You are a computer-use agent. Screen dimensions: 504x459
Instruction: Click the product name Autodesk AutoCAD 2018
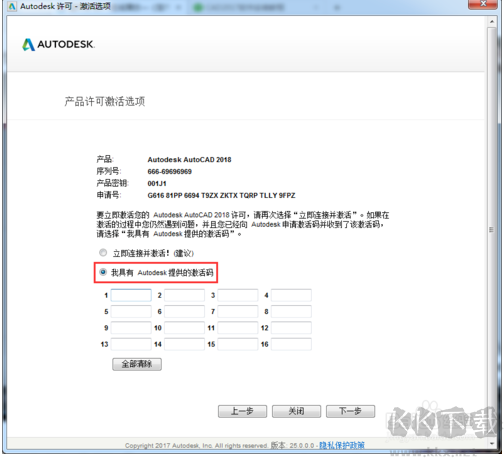click(x=189, y=160)
